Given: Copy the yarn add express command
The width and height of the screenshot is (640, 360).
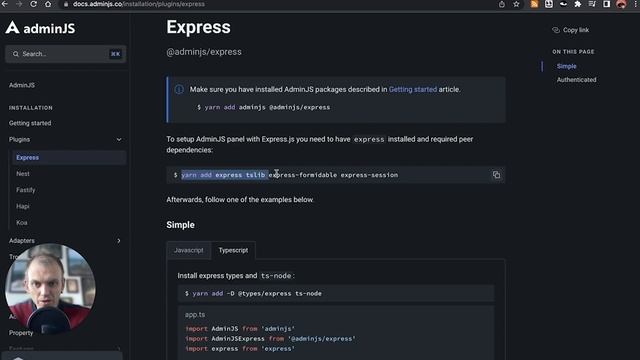Looking at the screenshot, I should click(496, 175).
